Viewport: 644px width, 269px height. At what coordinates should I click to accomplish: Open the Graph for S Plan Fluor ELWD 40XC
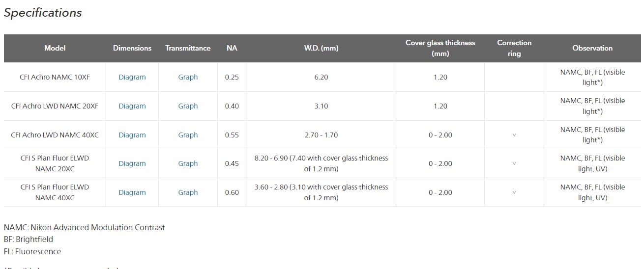click(188, 192)
